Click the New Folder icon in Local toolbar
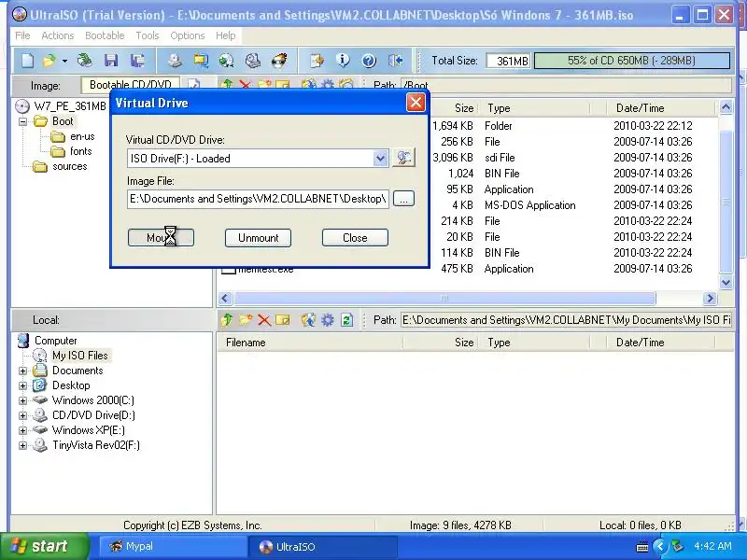Screen dimensions: 747x560 tap(246, 320)
